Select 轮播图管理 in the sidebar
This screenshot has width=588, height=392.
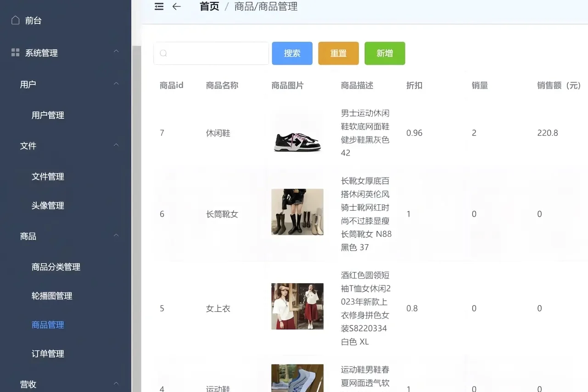52,296
